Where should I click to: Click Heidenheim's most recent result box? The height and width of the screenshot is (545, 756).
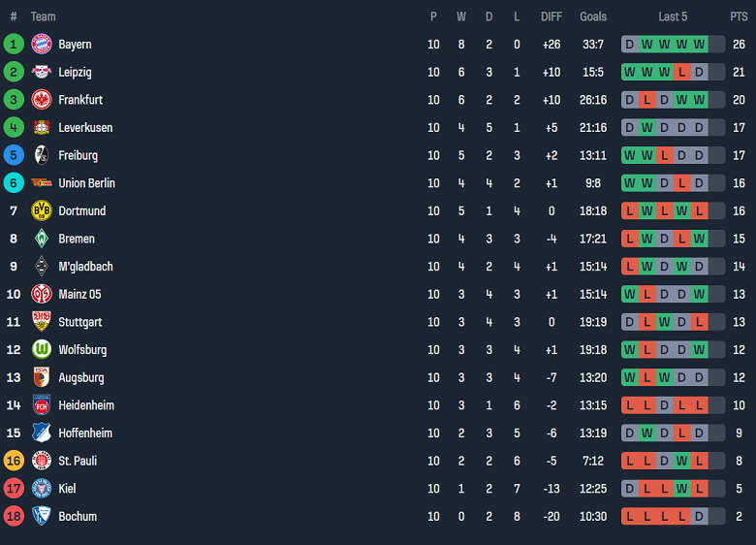(699, 405)
